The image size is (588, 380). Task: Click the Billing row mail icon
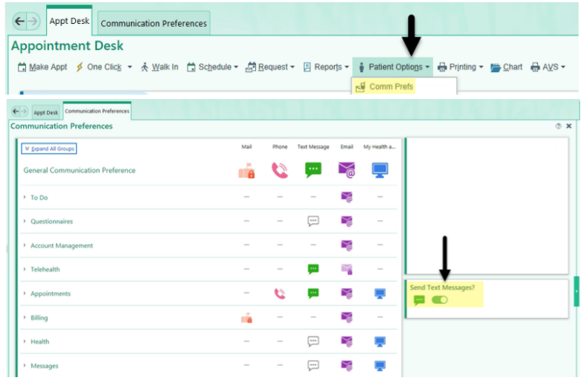coord(246,318)
